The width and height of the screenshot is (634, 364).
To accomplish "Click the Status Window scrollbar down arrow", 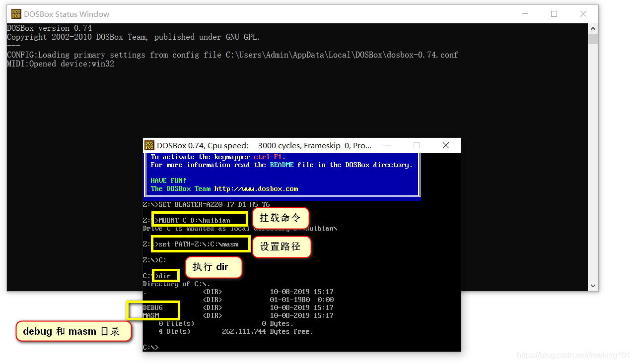I will 593,286.
